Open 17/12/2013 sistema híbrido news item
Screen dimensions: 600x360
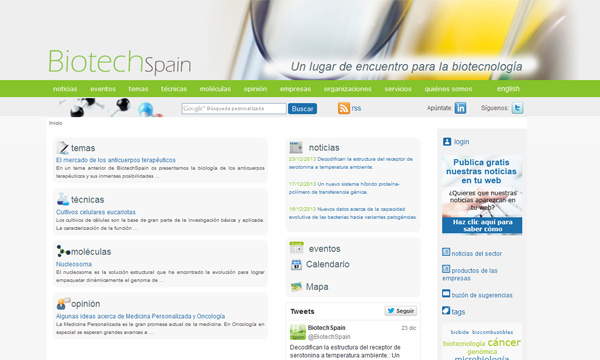(344, 188)
